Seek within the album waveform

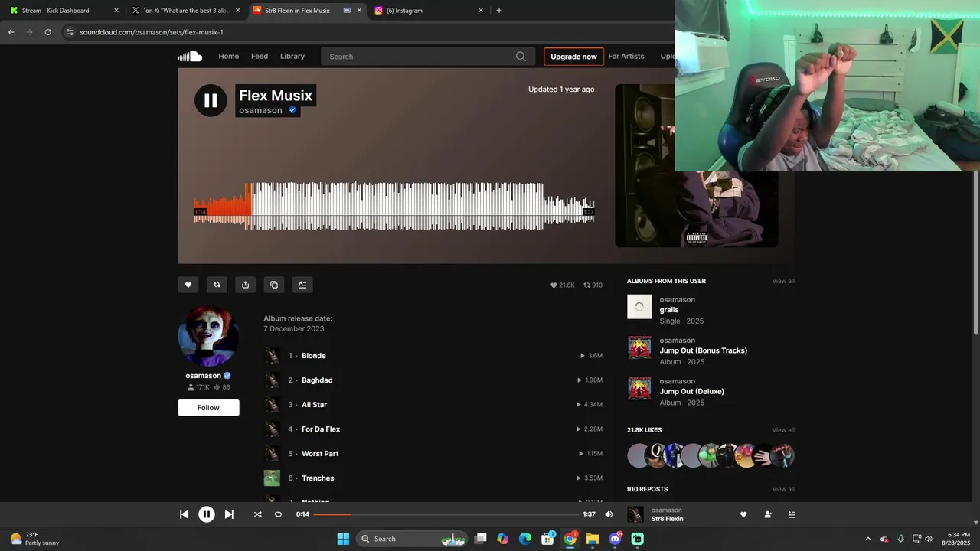[x=394, y=206]
